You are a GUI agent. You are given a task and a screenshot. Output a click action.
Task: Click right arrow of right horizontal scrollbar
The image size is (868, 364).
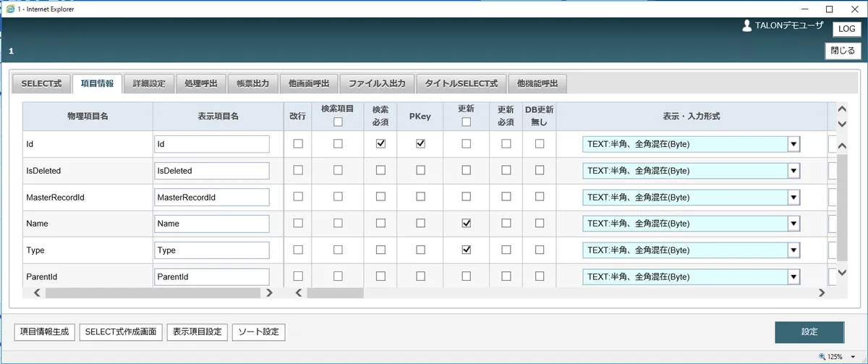point(821,293)
